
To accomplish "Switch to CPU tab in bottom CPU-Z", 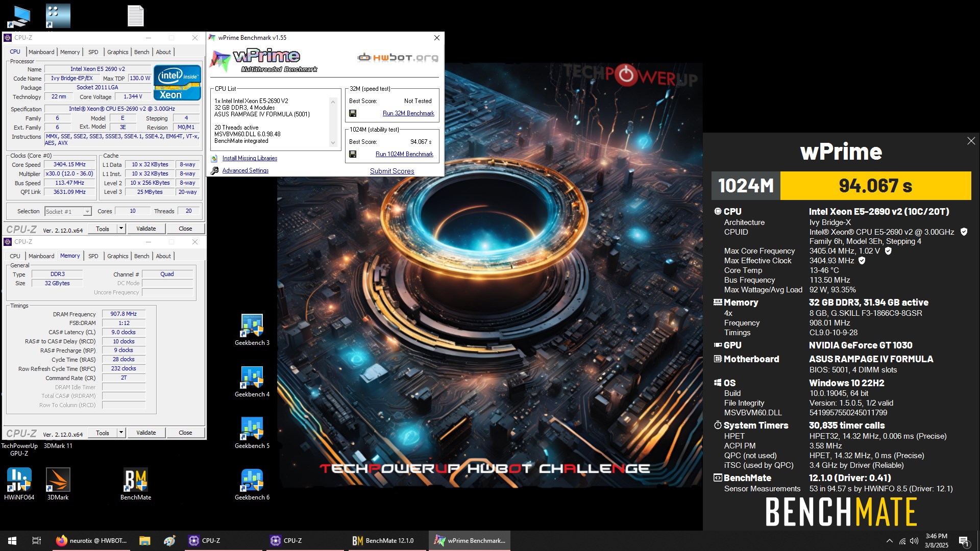I will [x=15, y=256].
